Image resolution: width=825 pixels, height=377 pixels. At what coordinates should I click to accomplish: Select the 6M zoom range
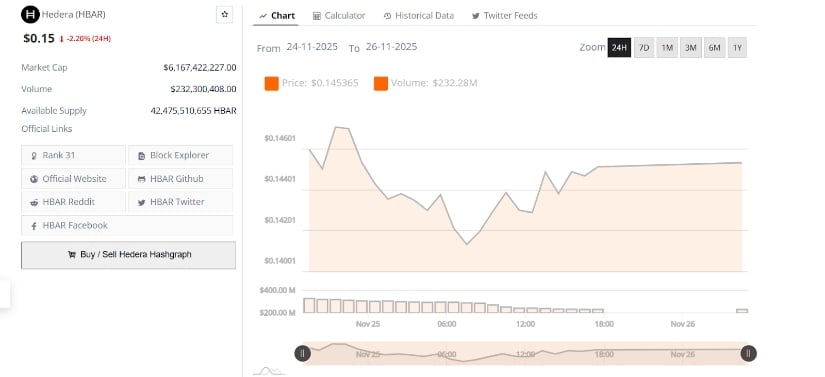click(714, 48)
